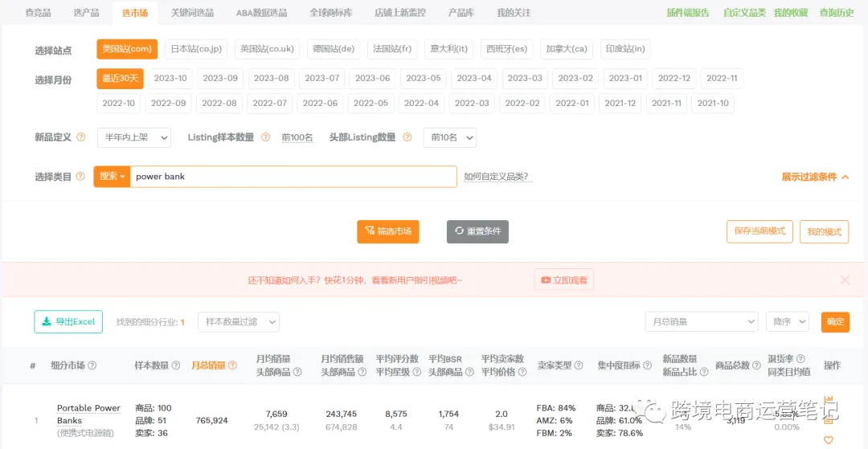Select 加拿大(ca) site
The height and width of the screenshot is (449, 868).
click(x=567, y=49)
